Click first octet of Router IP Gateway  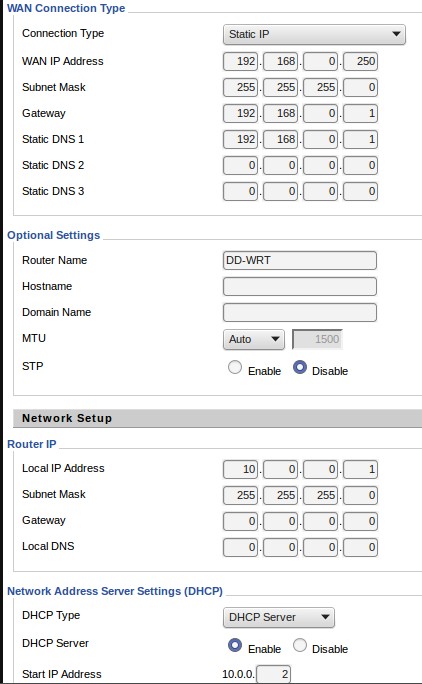(240, 521)
